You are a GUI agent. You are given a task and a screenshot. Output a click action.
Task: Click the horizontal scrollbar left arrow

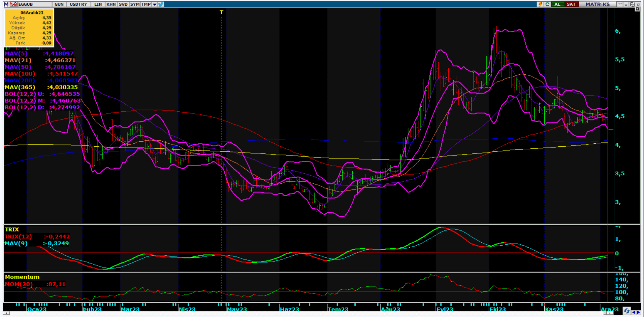[x=6, y=313]
